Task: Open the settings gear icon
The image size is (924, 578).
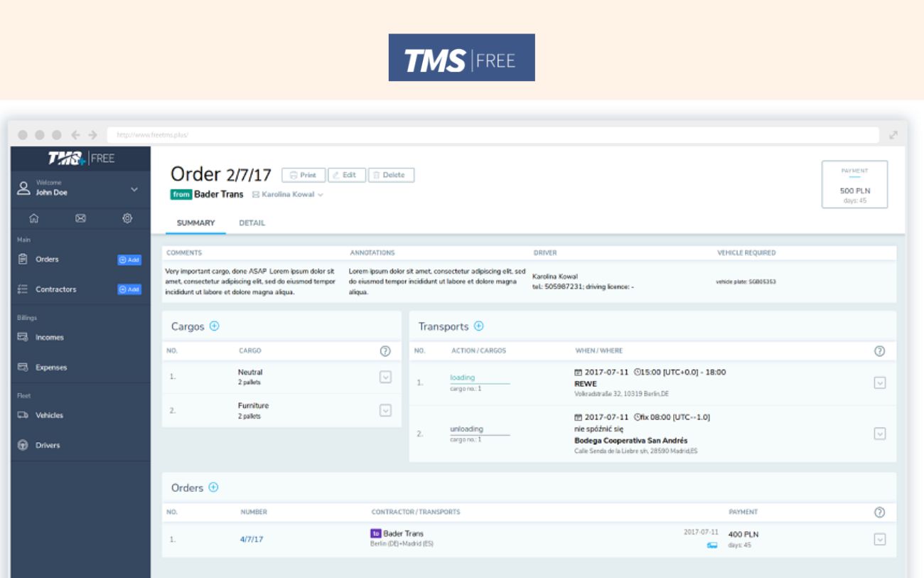Action: pyautogui.click(x=127, y=218)
